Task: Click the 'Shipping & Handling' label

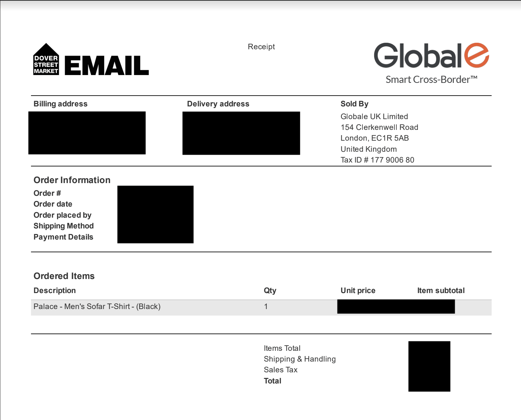Action: (300, 359)
